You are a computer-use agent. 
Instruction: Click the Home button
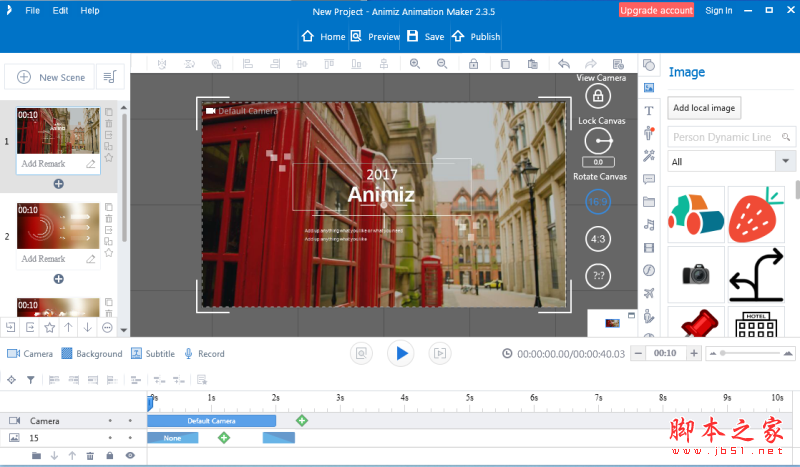tap(323, 36)
